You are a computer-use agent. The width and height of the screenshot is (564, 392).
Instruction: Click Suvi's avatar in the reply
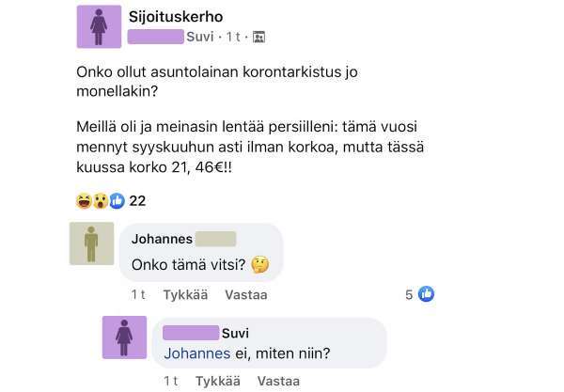point(124,337)
